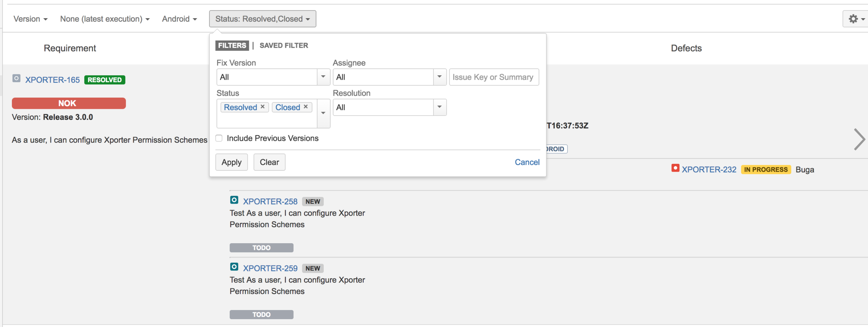Click the Issue Key or Summary field

(x=494, y=77)
